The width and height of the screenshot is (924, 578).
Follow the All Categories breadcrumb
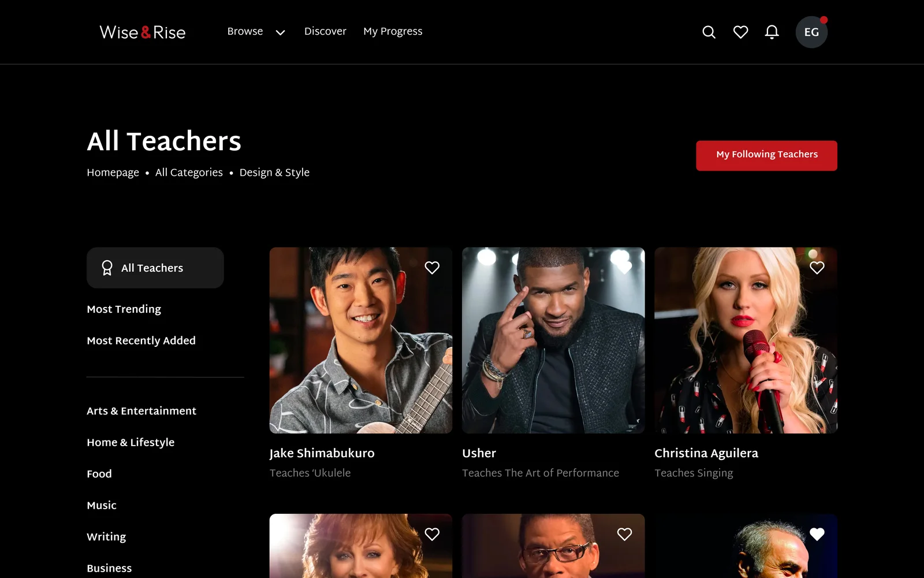[189, 173]
